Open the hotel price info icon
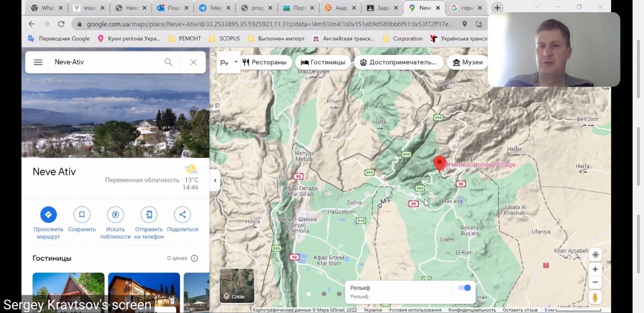Image resolution: width=644 pixels, height=313 pixels. click(194, 258)
